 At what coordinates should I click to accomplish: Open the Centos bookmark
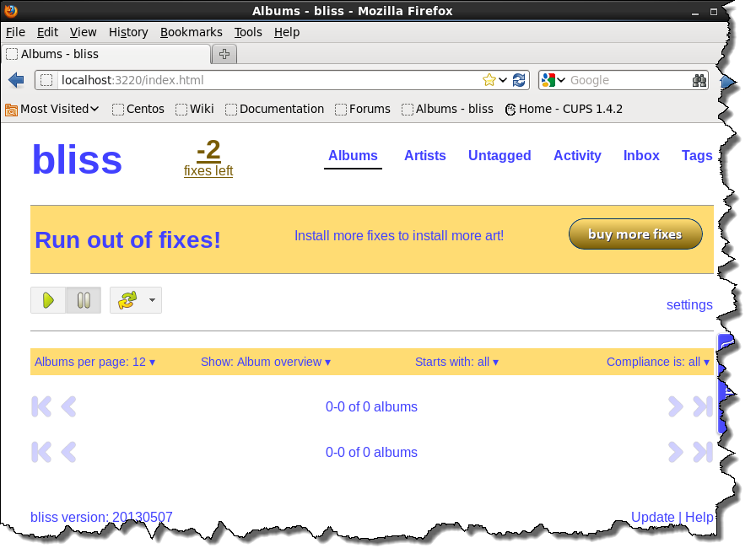point(138,110)
